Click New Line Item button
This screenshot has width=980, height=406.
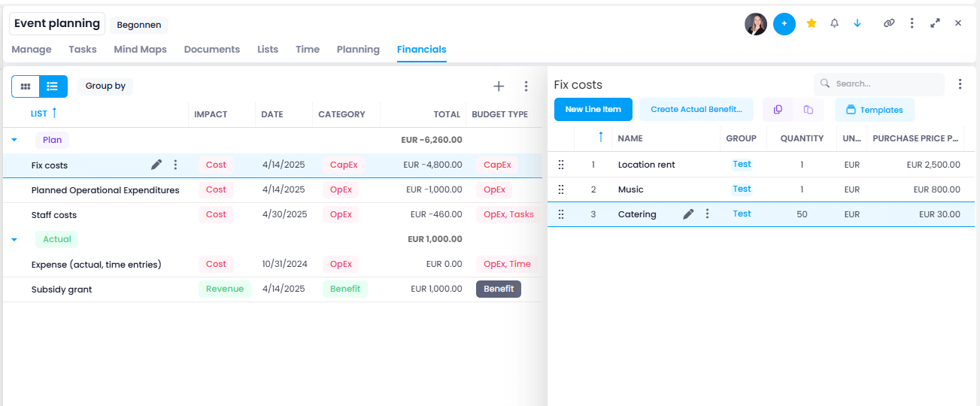tap(593, 110)
